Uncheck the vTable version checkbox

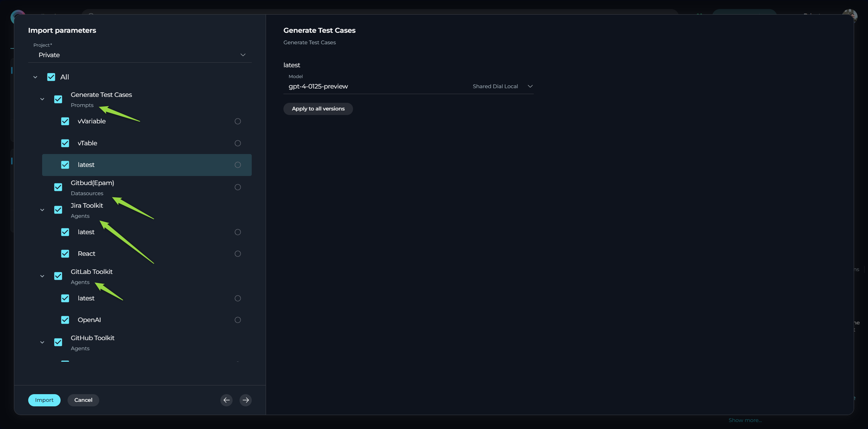(65, 143)
